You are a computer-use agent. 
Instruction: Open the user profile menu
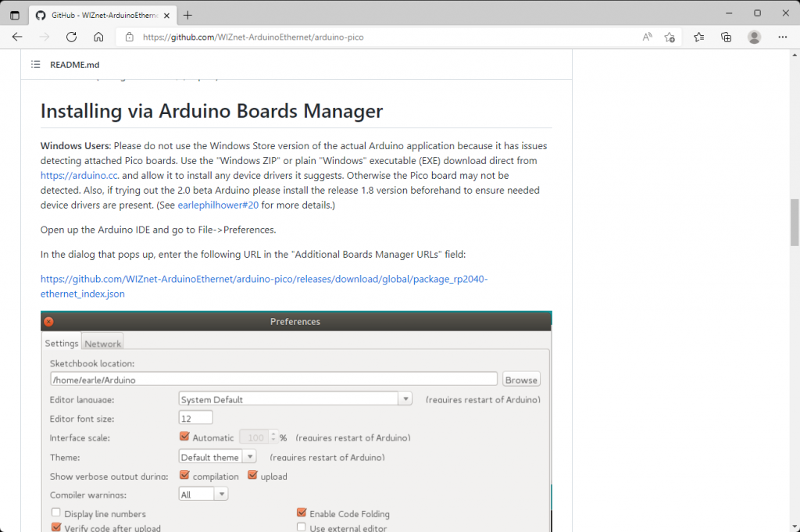pyautogui.click(x=754, y=37)
